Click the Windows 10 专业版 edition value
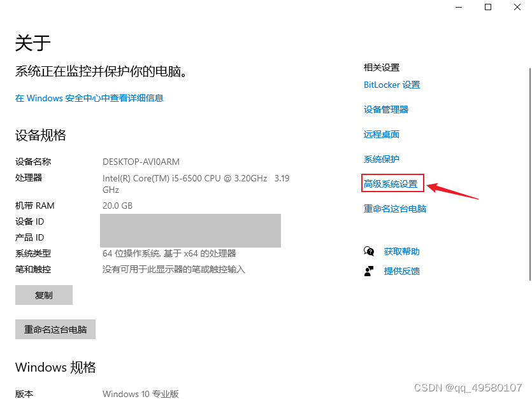Image resolution: width=532 pixels, height=399 pixels. coord(141,394)
